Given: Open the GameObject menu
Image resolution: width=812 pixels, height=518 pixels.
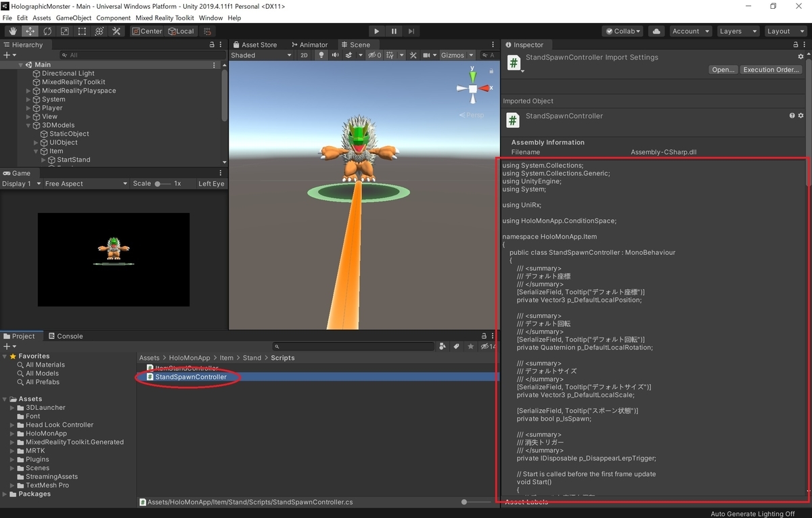Looking at the screenshot, I should (x=74, y=18).
